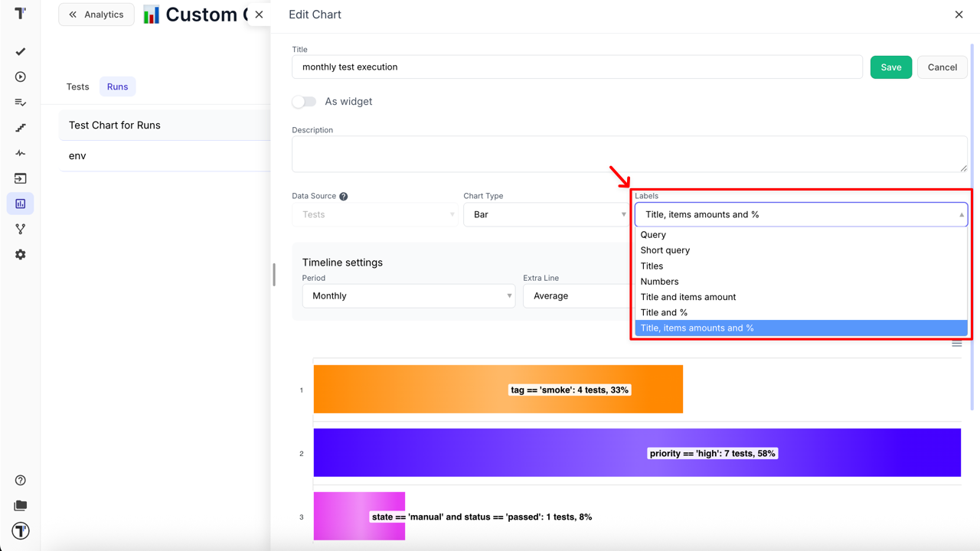
Task: Click into the Description text area
Action: click(629, 154)
